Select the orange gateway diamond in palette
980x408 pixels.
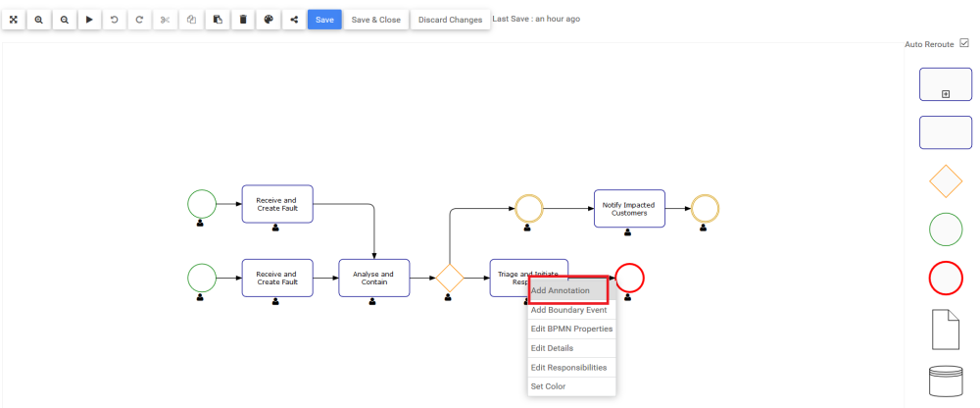[x=945, y=181]
